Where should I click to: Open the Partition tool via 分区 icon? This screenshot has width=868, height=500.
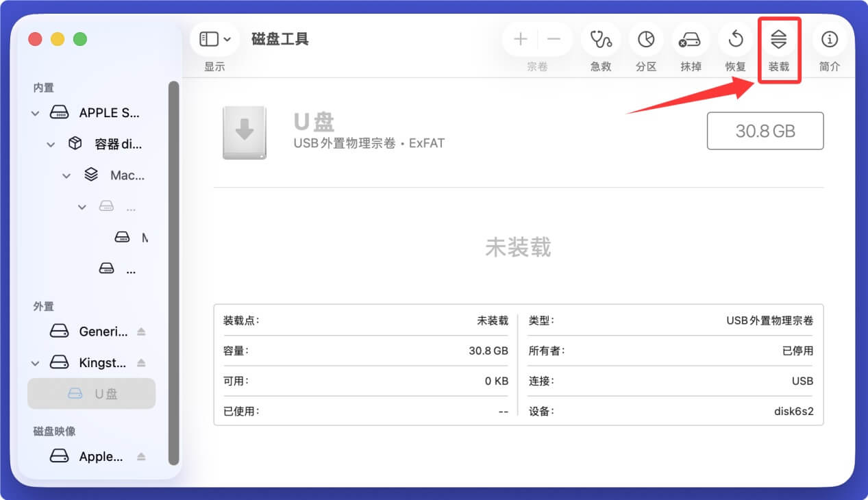645,39
